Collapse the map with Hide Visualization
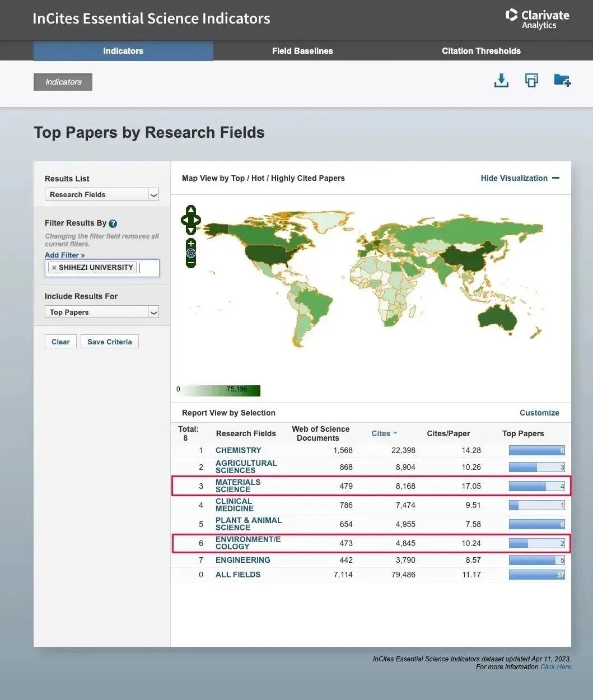593x700 pixels. click(520, 178)
